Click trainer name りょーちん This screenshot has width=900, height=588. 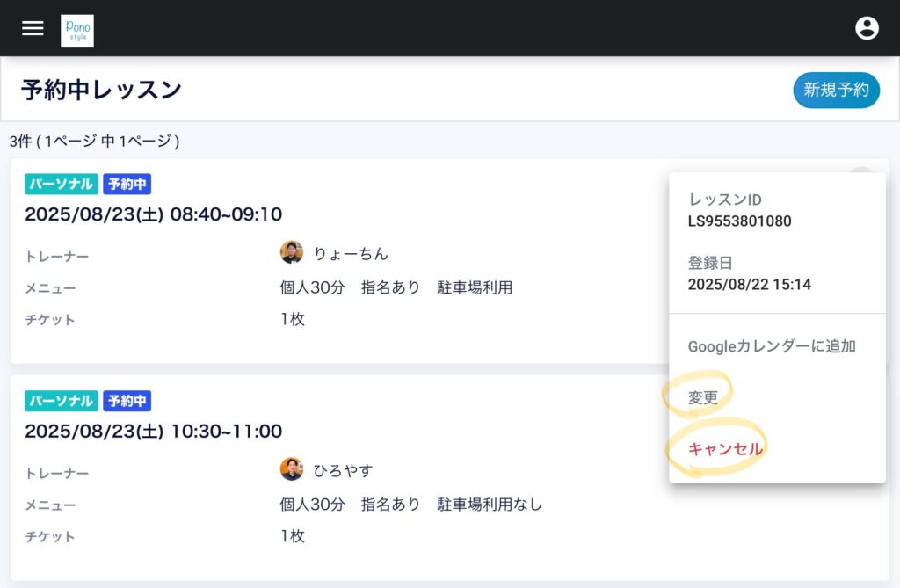[x=351, y=254]
